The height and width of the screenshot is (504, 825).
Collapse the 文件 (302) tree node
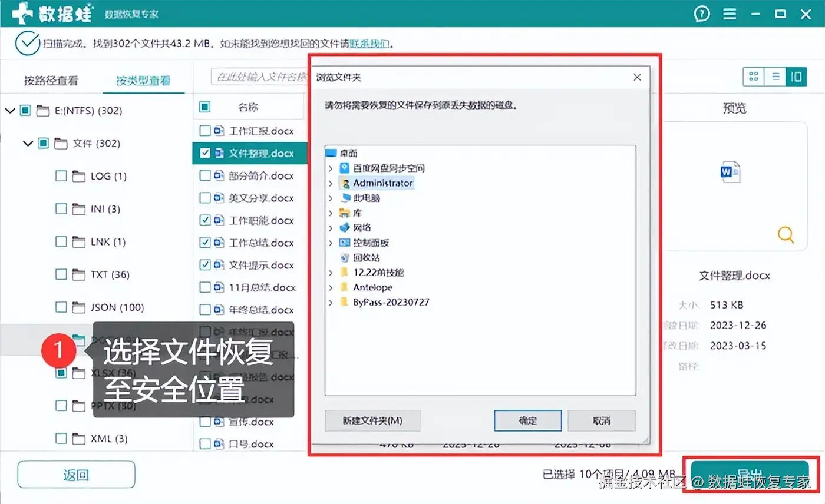point(28,143)
